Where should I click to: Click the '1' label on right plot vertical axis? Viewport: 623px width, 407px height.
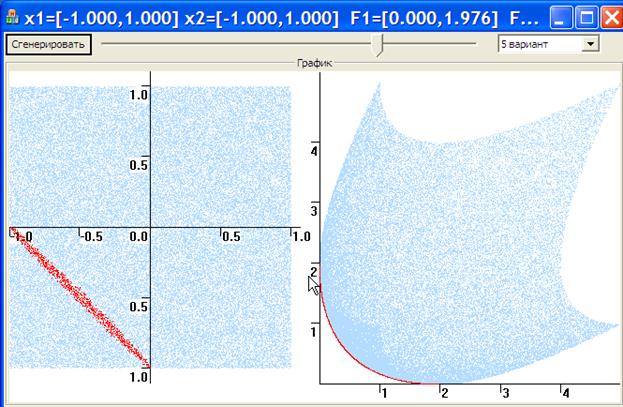pyautogui.click(x=314, y=331)
